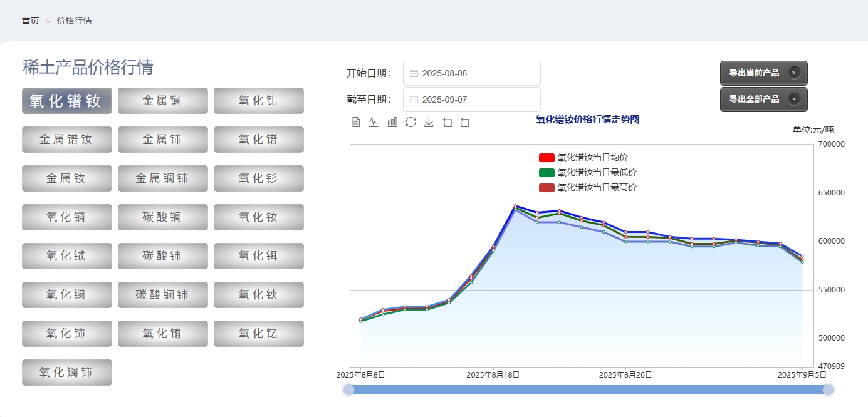Click left handle of chart range slider

pyautogui.click(x=349, y=390)
